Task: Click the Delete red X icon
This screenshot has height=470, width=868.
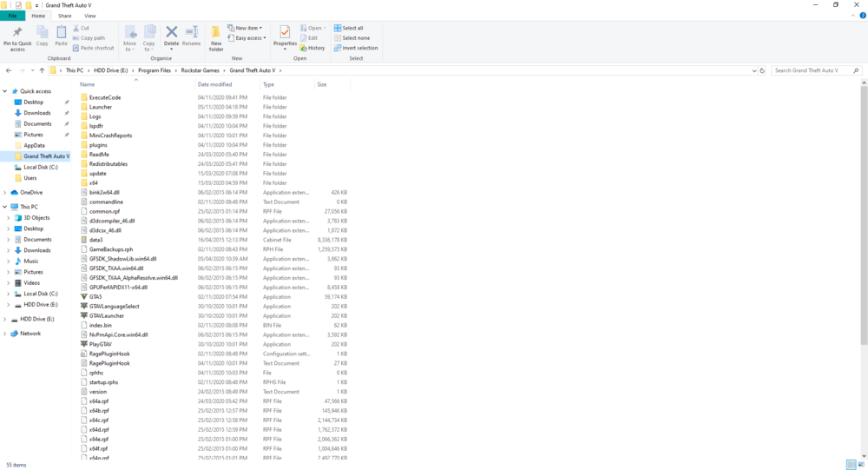Action: click(x=172, y=32)
